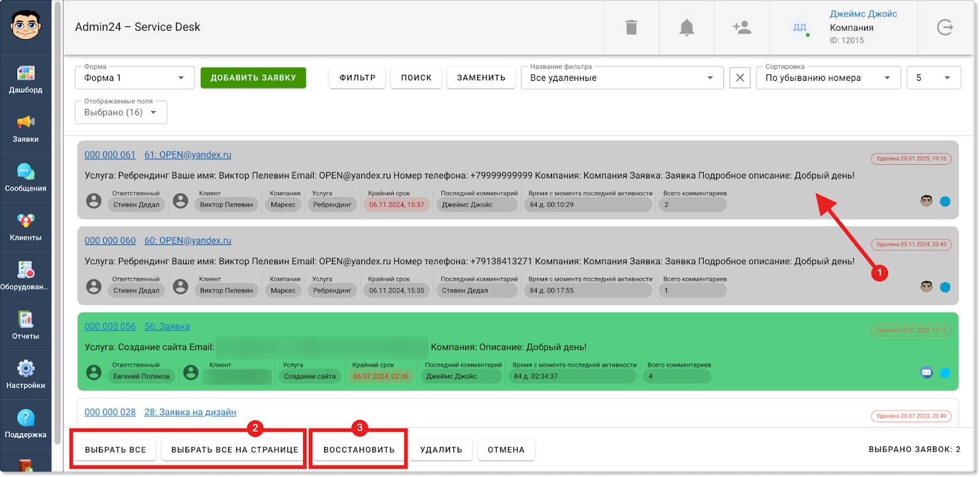Click deadline chip 06.11.2024, 15:35
Screen dimensions: 980x477
(x=396, y=291)
